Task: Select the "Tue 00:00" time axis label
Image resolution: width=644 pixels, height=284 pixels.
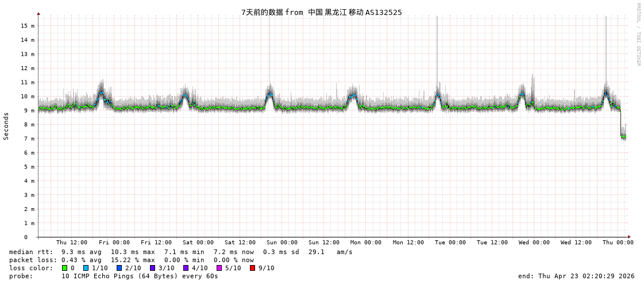Action: (450, 243)
